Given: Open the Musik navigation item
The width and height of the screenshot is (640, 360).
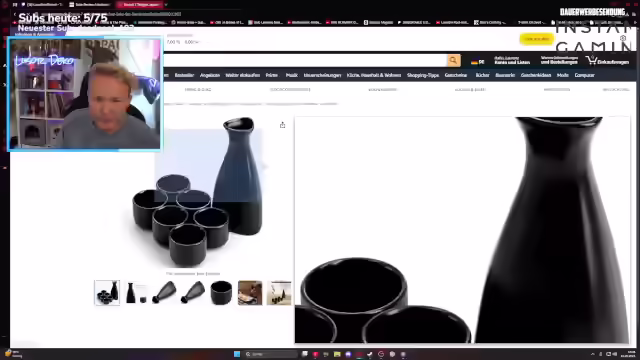Looking at the screenshot, I should click(291, 75).
